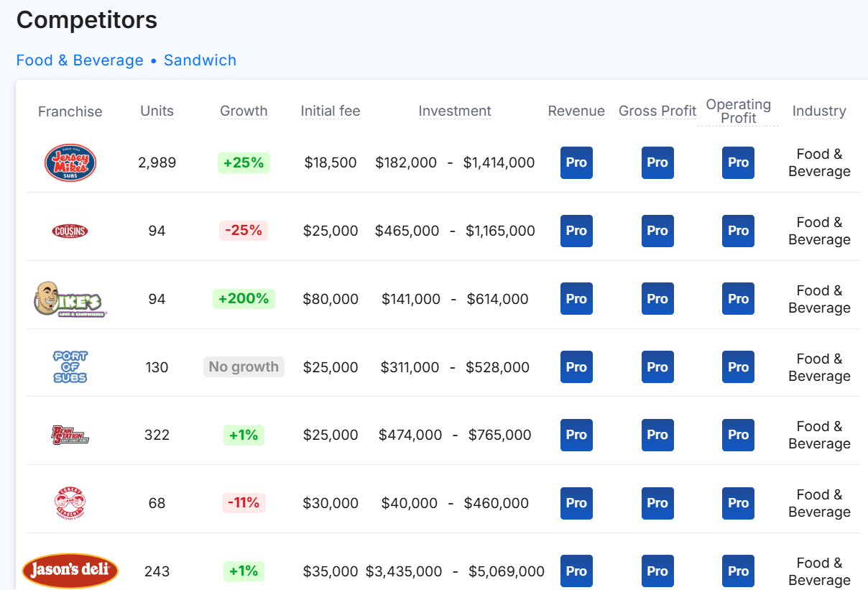This screenshot has height=590, width=868.
Task: Open the Jason's Deli logo
Action: tap(70, 571)
